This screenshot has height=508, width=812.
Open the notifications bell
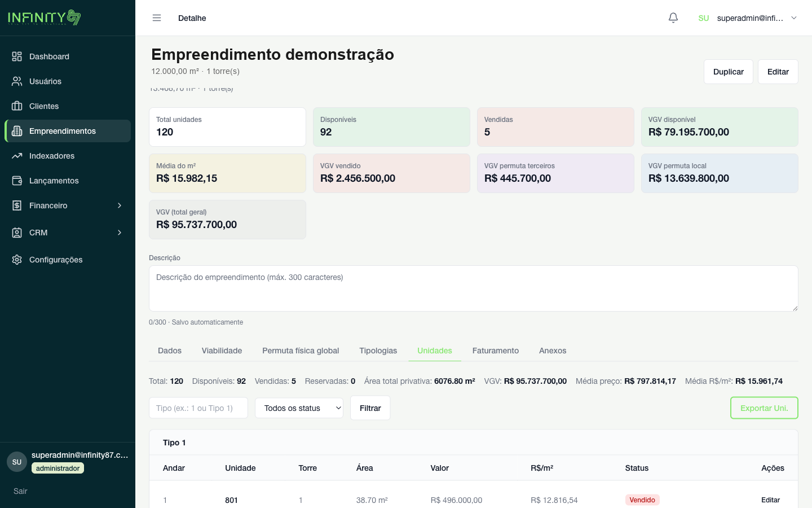[673, 18]
